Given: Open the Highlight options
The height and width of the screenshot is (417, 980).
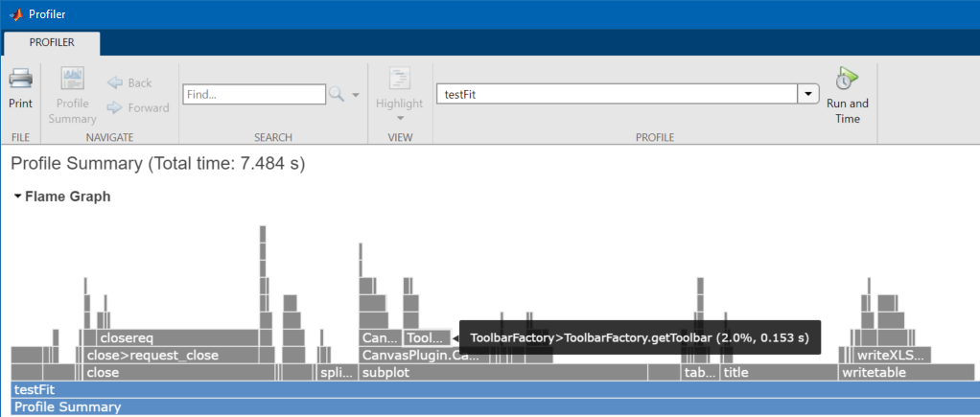Looking at the screenshot, I should pos(399,94).
